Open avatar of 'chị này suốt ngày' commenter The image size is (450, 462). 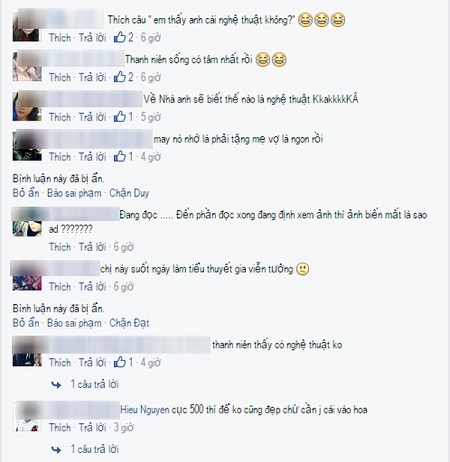27,276
